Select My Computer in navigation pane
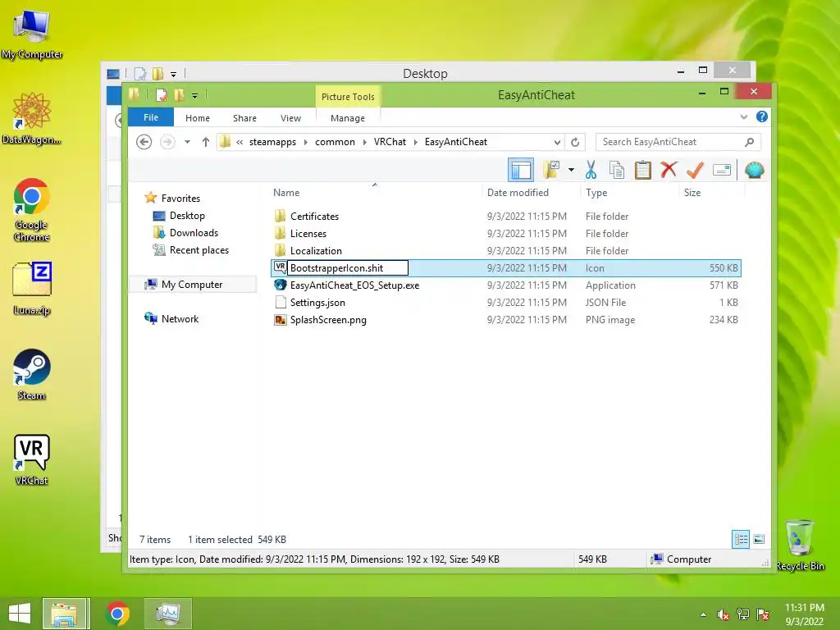The height and width of the screenshot is (630, 840). click(192, 285)
